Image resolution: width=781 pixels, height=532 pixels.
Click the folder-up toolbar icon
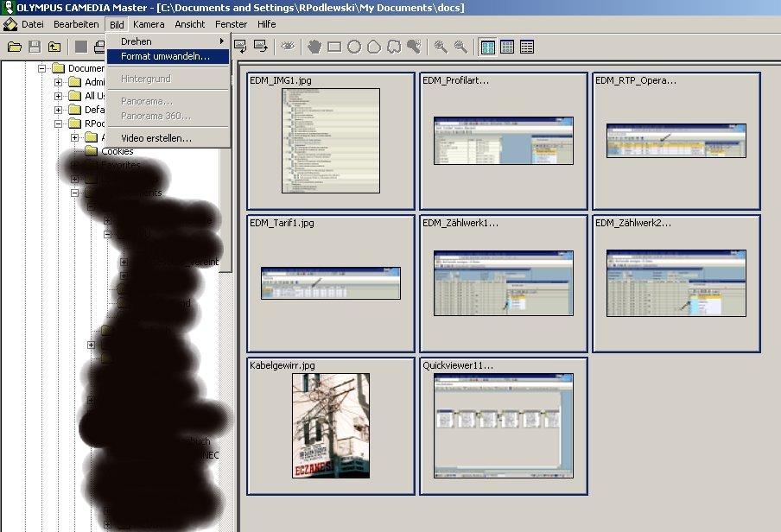coord(54,47)
